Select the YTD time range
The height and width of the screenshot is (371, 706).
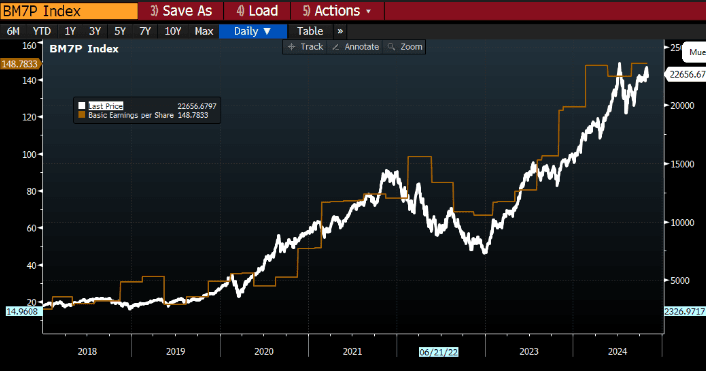[42, 31]
